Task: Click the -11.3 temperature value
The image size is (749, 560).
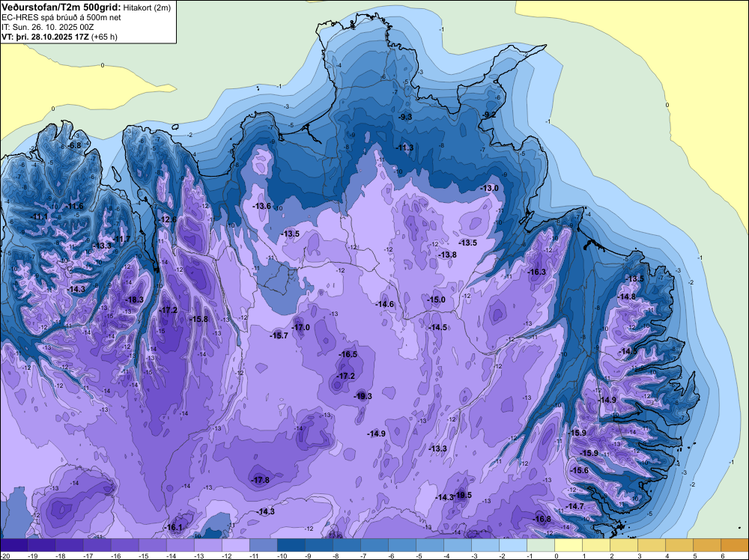Action: [x=404, y=148]
